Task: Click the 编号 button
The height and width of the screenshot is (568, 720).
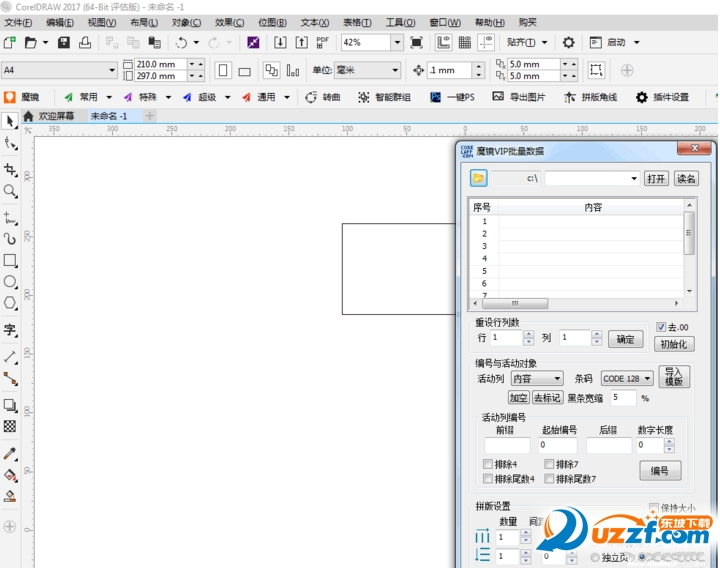Action: [660, 471]
